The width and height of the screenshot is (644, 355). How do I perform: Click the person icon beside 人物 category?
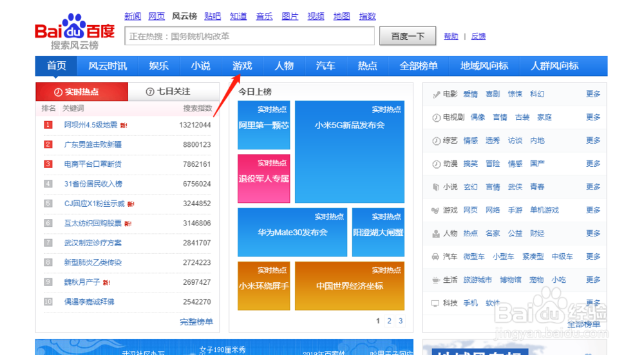(x=436, y=234)
